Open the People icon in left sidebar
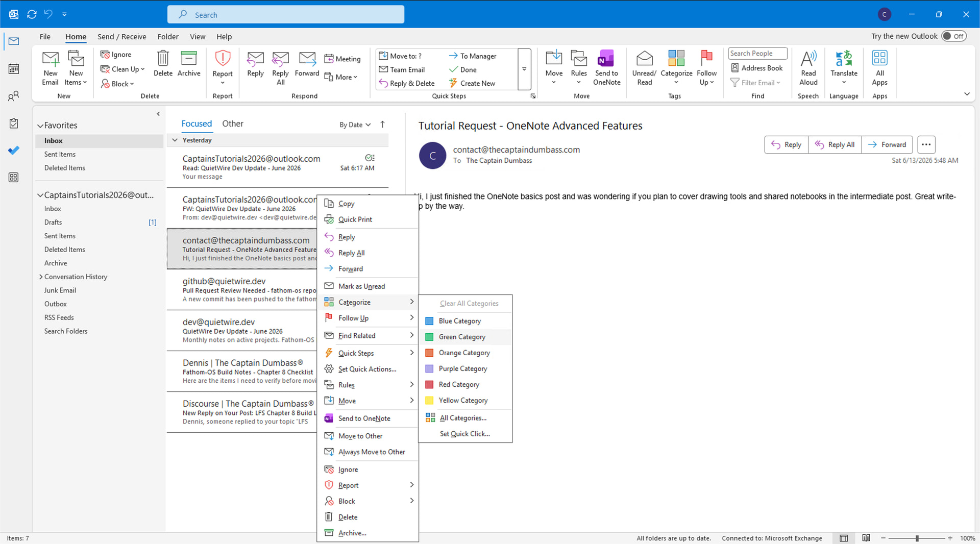 point(14,96)
